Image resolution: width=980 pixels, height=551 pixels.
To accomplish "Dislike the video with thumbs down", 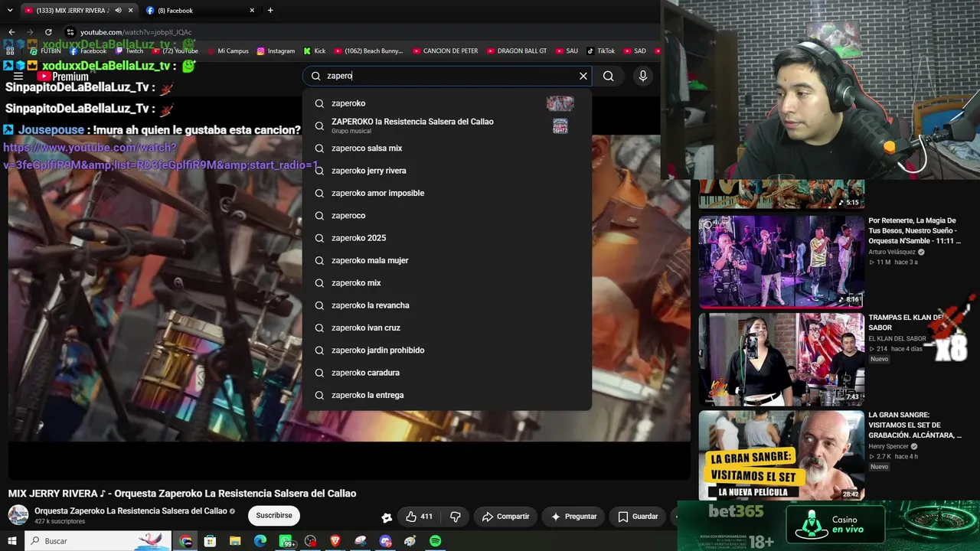I will (456, 517).
